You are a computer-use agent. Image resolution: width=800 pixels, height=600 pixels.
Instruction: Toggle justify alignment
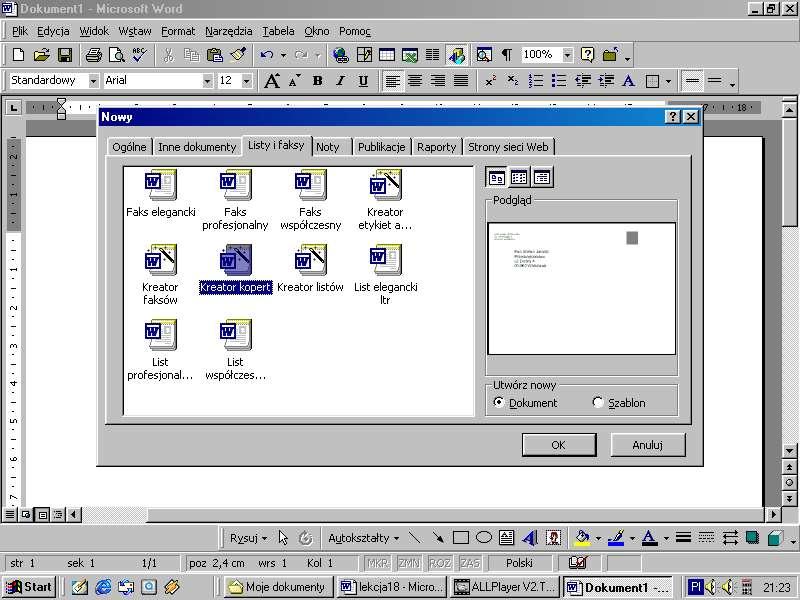click(x=461, y=81)
